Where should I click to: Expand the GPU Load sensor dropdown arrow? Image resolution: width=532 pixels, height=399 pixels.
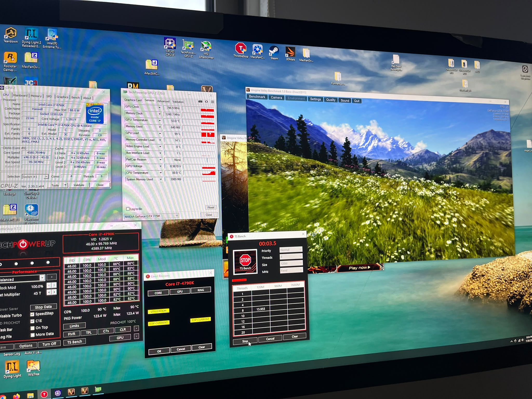click(160, 134)
